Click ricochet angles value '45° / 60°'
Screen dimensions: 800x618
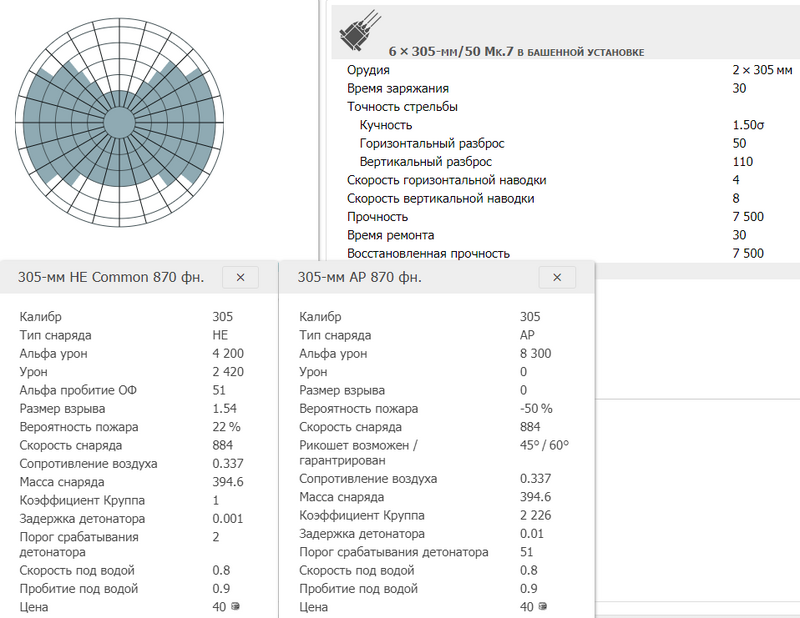[544, 446]
